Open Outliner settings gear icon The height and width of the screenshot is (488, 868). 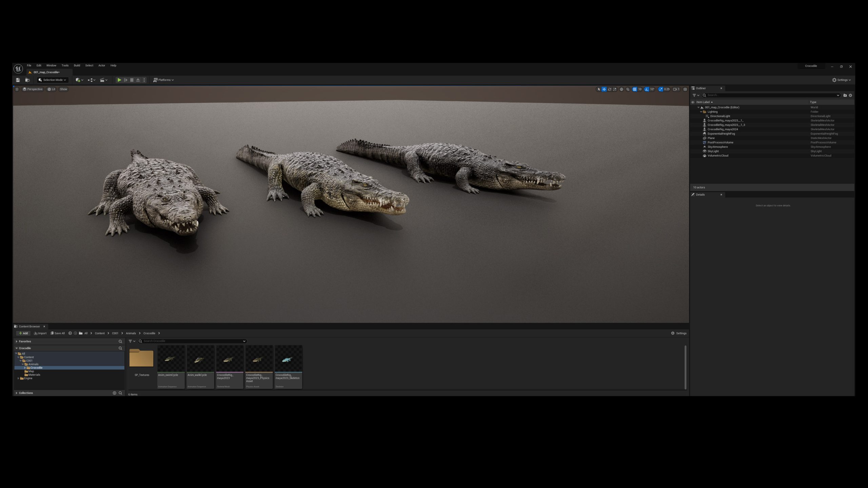(x=850, y=95)
